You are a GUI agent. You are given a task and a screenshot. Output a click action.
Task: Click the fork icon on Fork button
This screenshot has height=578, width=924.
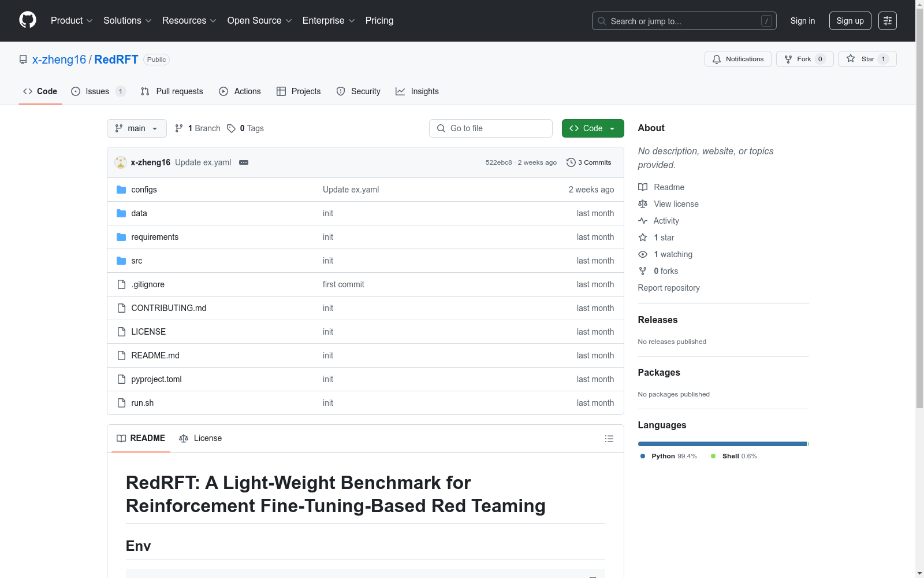tap(788, 59)
